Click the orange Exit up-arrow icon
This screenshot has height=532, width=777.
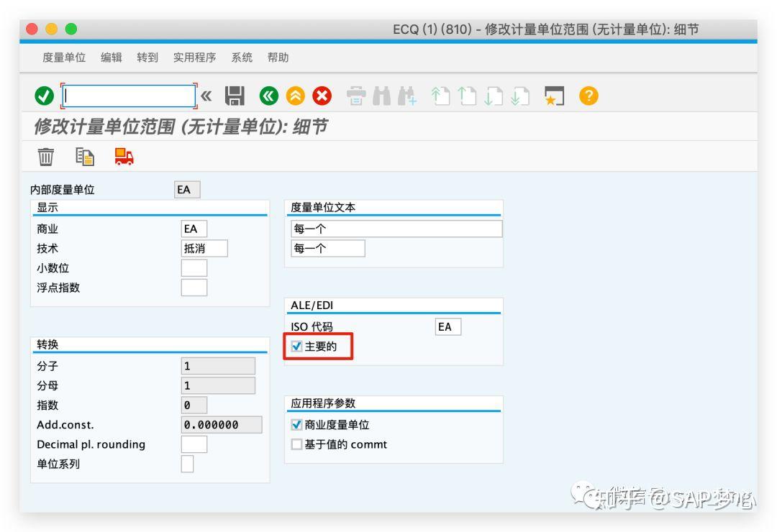point(296,96)
